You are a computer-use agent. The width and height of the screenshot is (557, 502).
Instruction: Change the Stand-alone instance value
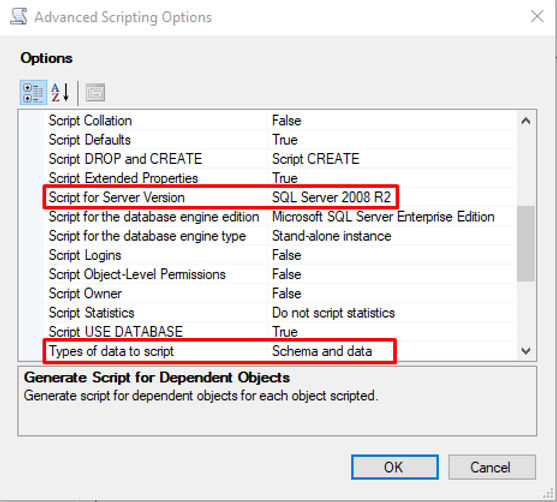pos(392,236)
